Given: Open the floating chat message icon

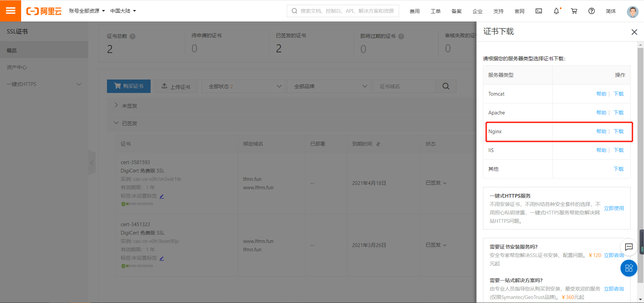Looking at the screenshot, I should [x=629, y=247].
